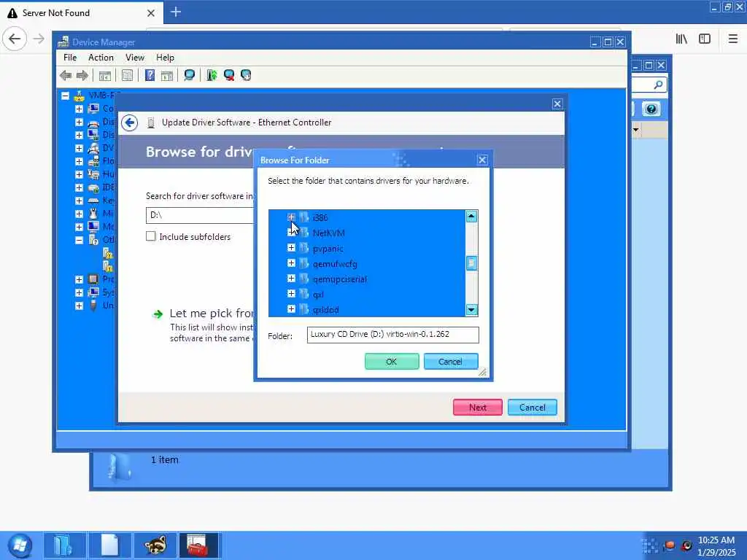Expand the qemufwcfg folder node

point(291,262)
